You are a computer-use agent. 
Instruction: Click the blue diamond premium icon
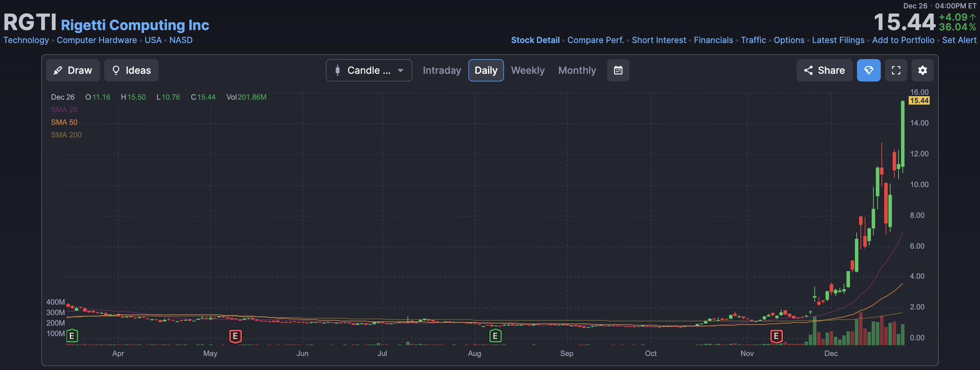click(x=869, y=70)
